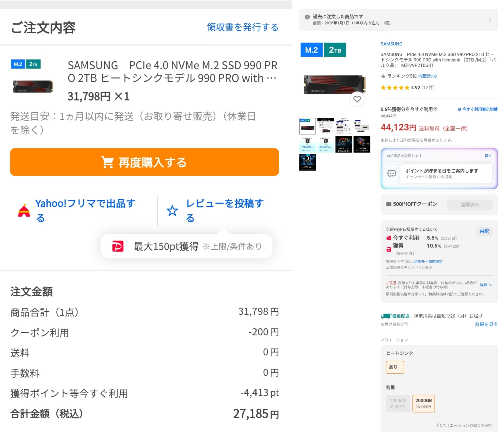504x432 pixels.
Task: Open the 内訳 points breakdown
Action: (484, 231)
